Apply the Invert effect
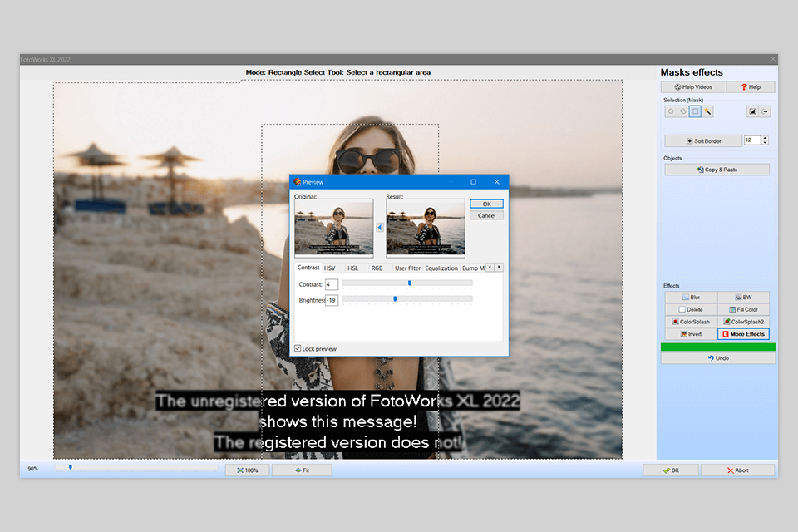 (x=691, y=334)
